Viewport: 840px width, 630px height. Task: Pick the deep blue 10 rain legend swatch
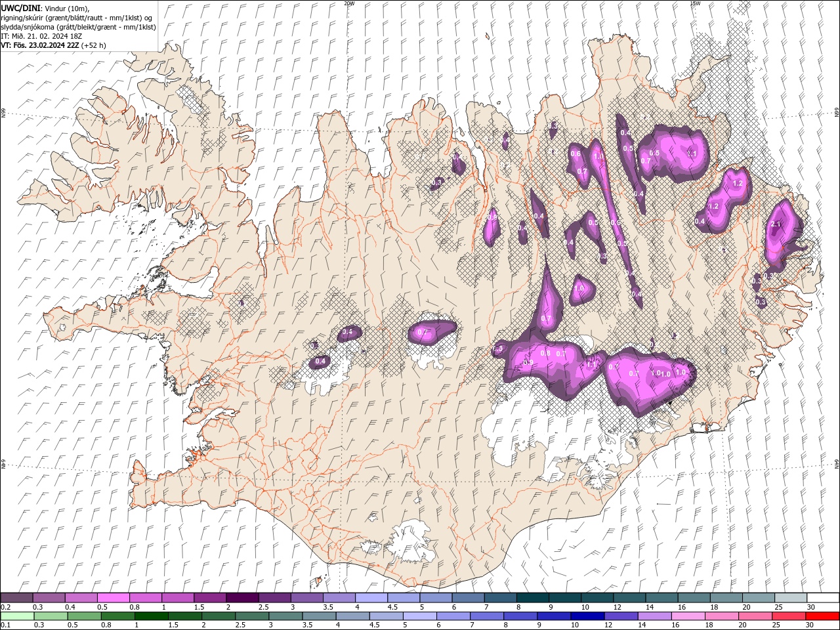tap(586, 616)
